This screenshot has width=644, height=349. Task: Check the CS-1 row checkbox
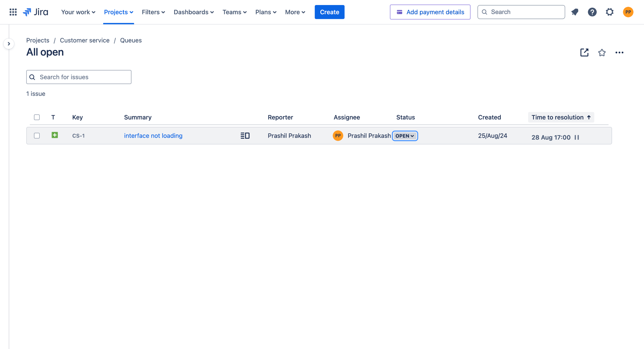point(37,136)
